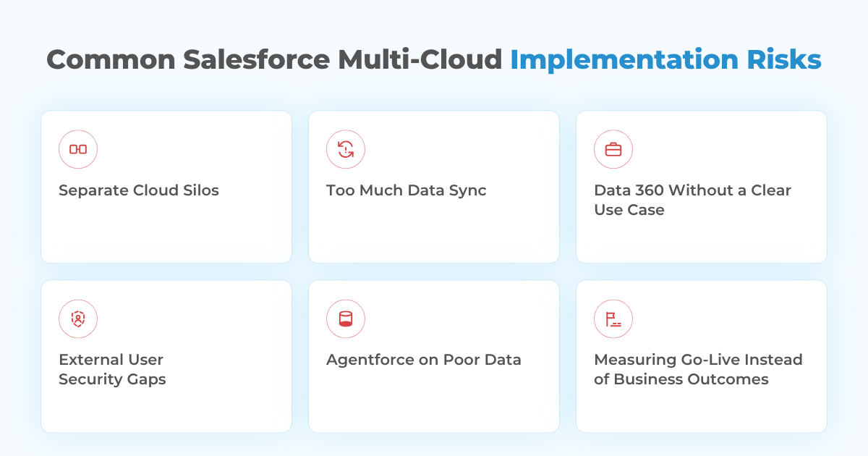Click the shield user icon above External User Security Gaps
Image resolution: width=868 pixels, height=456 pixels.
[78, 318]
